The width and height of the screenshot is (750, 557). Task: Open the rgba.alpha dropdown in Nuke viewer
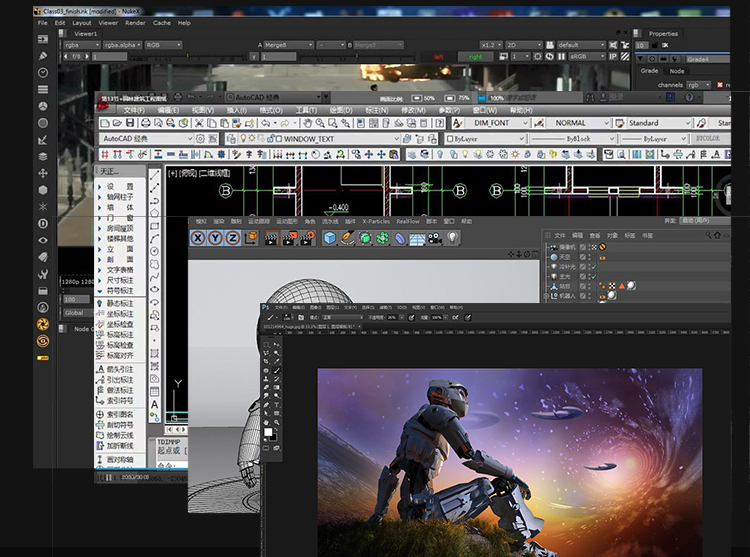(123, 45)
